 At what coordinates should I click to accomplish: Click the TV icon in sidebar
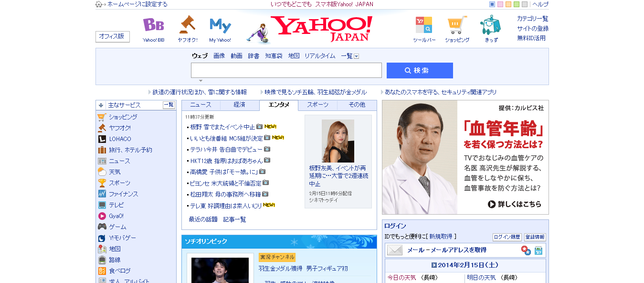coord(102,205)
